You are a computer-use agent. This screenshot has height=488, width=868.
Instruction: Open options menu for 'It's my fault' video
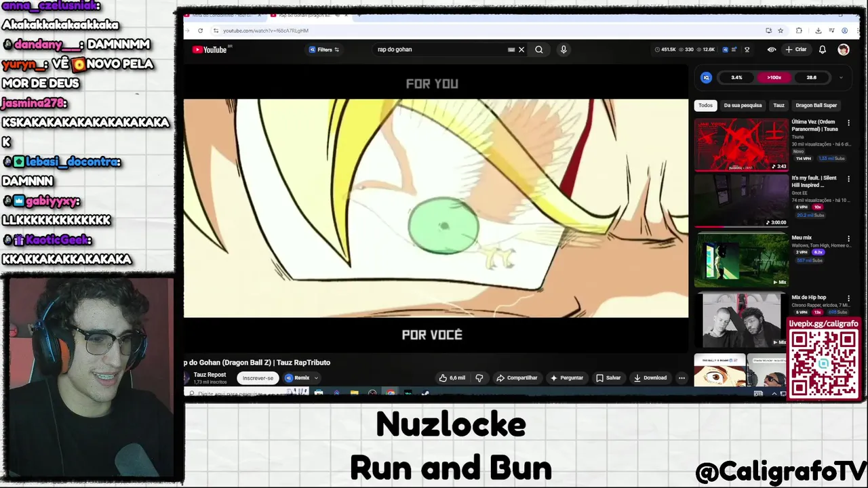[848, 179]
